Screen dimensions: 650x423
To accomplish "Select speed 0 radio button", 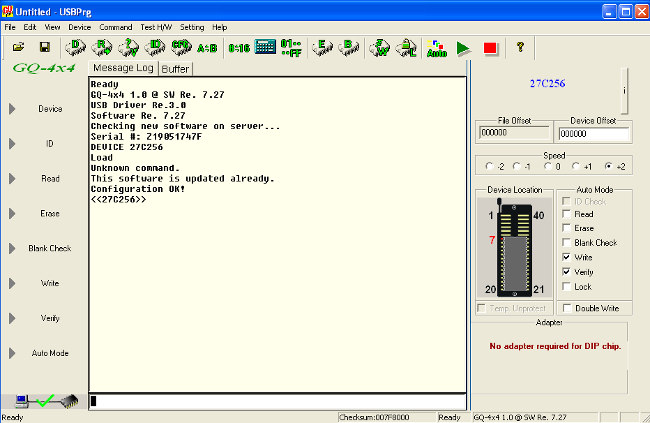I will 548,166.
